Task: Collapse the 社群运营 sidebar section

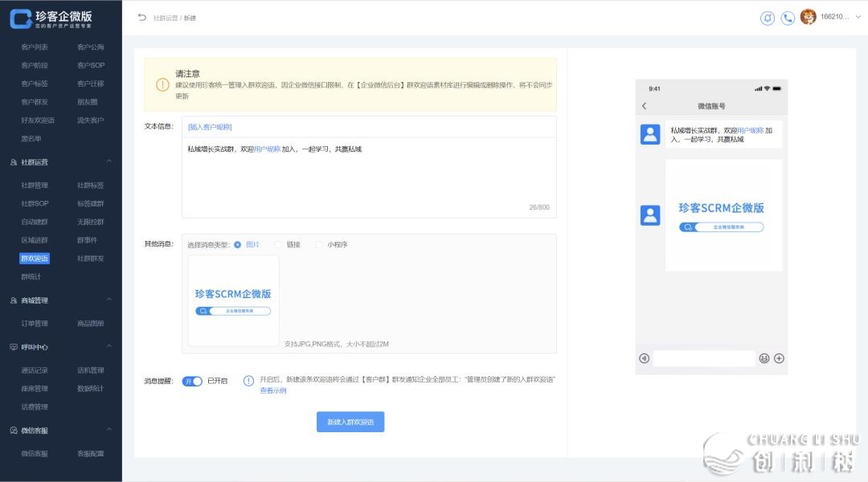Action: pos(108,162)
